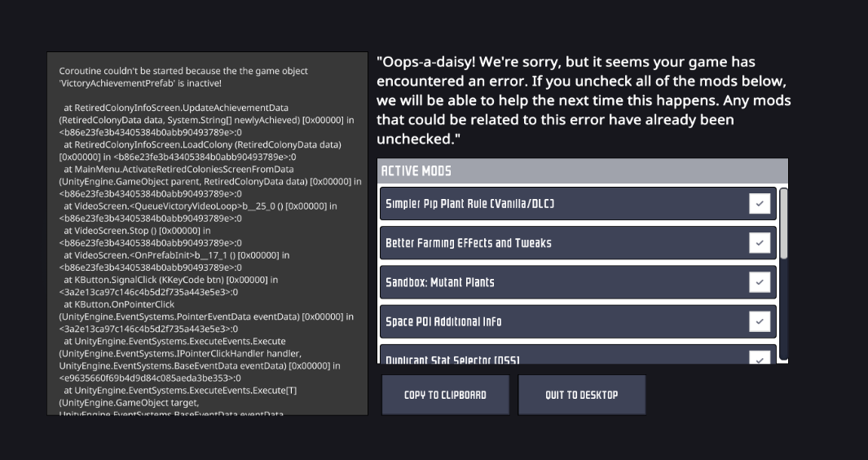The image size is (868, 460).
Task: Uncheck the Simpler Pip Plant Rule mod checkbox
Action: [760, 204]
